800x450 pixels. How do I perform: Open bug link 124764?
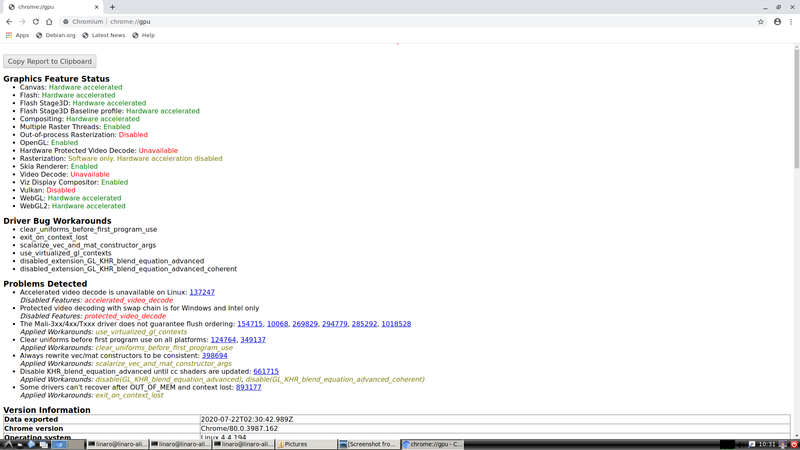[x=223, y=340]
